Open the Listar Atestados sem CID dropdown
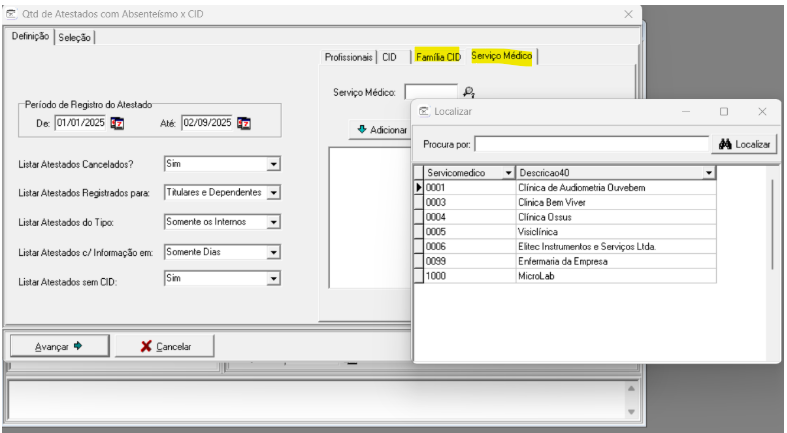787x433 pixels. 273,282
